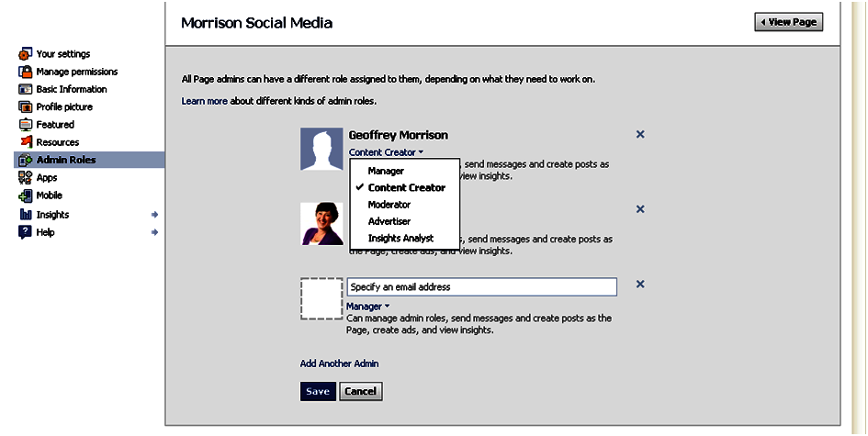Expand the Insights arrow

[154, 214]
